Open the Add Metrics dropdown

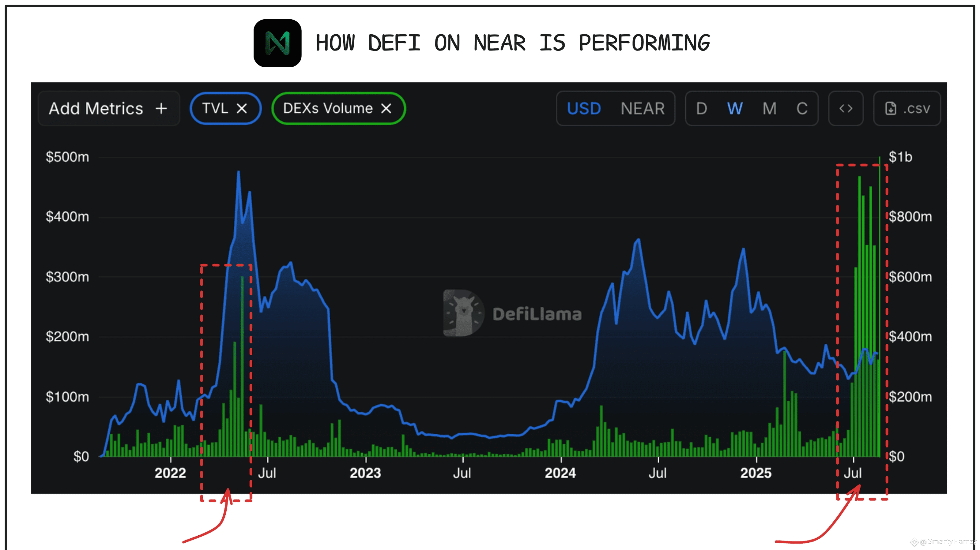(96, 109)
